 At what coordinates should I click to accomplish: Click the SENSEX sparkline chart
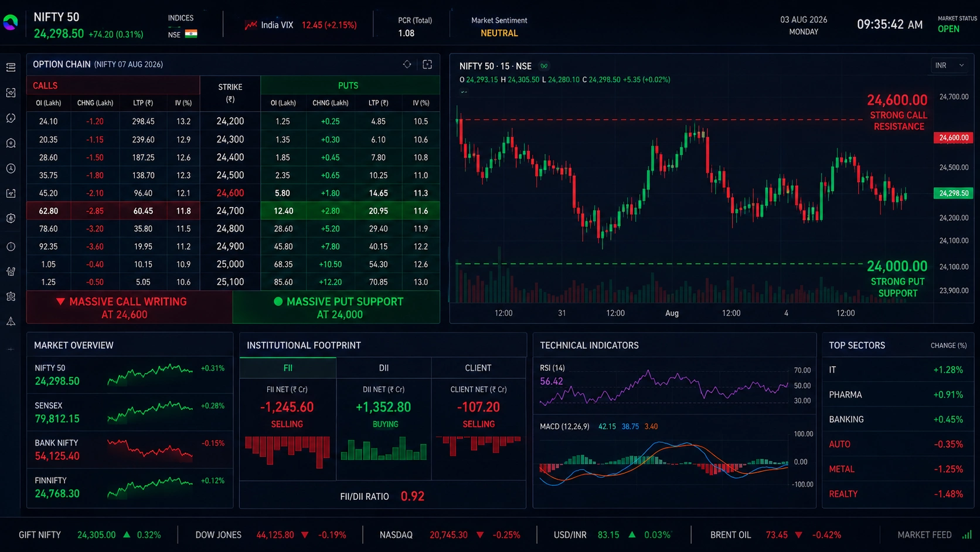pos(150,411)
